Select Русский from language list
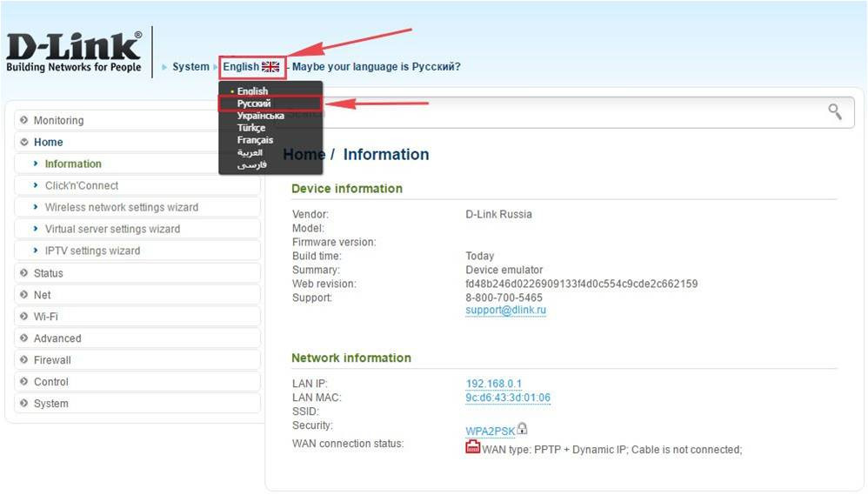The image size is (868, 495). coord(254,104)
